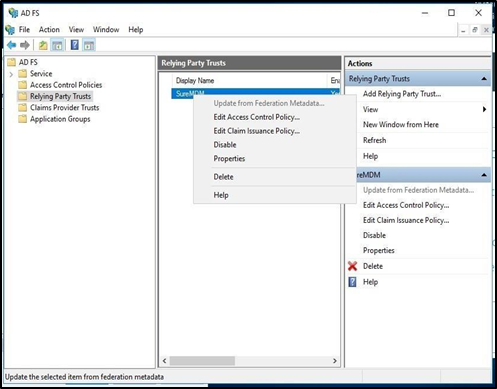Choose Delete in the context menu

(223, 177)
